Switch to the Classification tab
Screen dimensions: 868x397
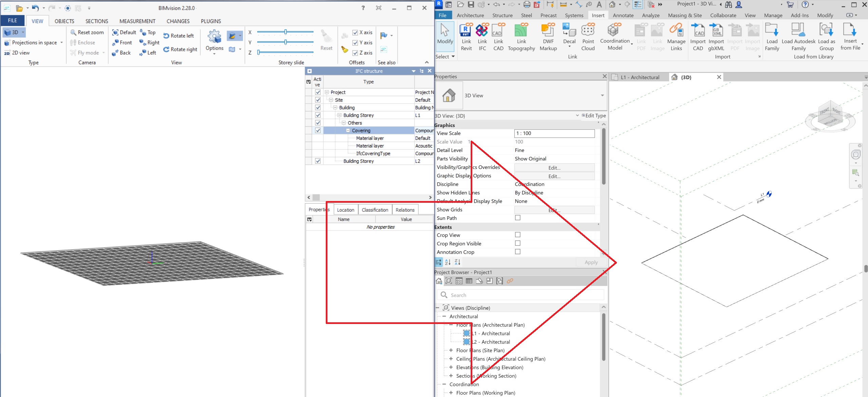tap(375, 210)
